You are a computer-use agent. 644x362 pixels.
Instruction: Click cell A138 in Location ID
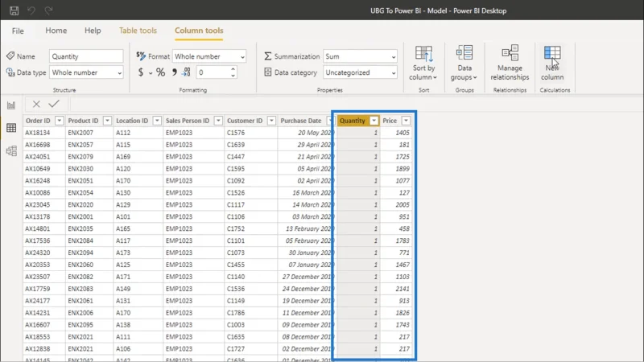point(138,325)
